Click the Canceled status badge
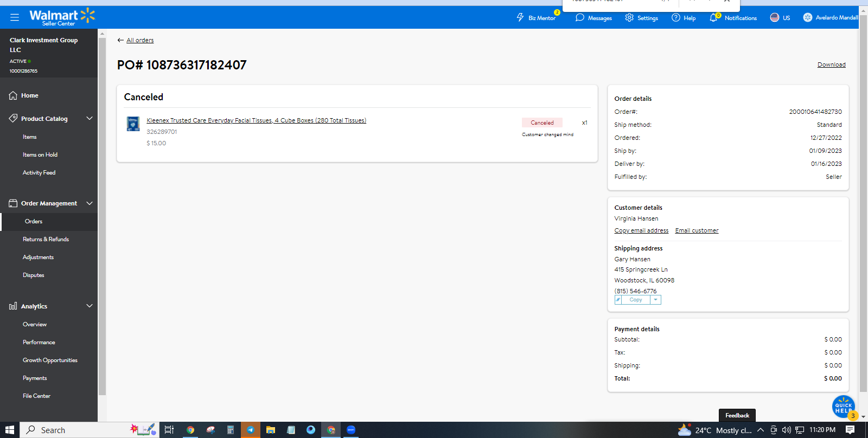This screenshot has height=438, width=868. (x=542, y=123)
